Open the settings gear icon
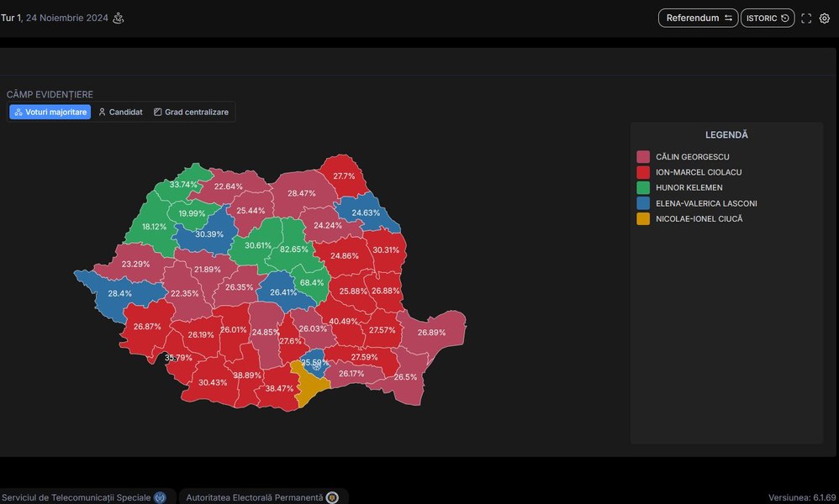839x504 pixels. click(x=825, y=18)
